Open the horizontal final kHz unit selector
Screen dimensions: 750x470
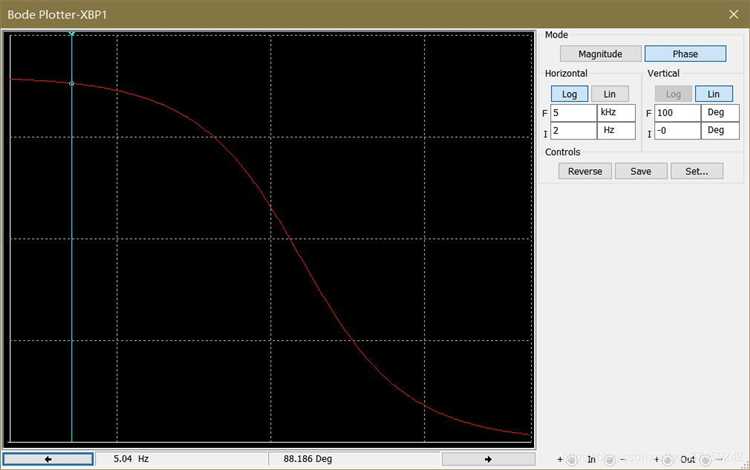pyautogui.click(x=616, y=113)
